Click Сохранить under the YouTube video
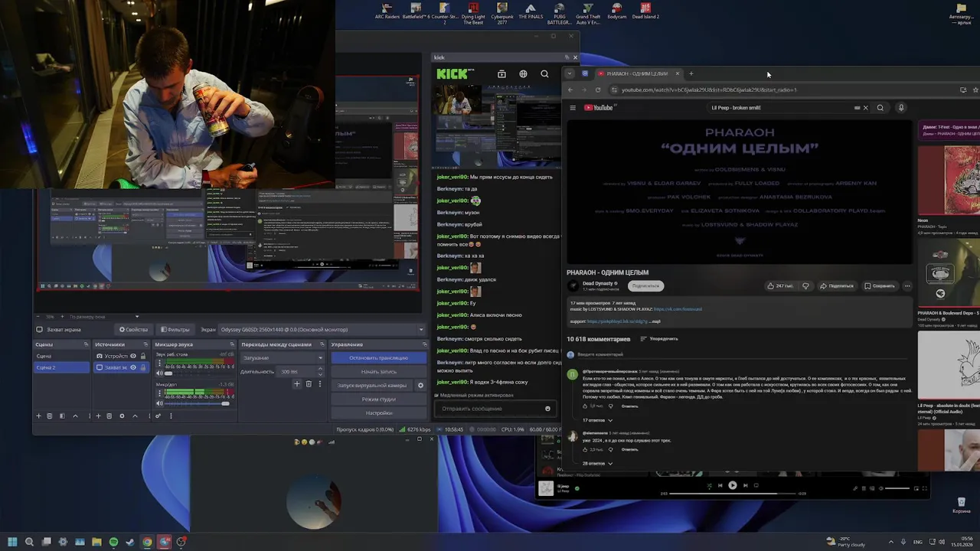This screenshot has width=980, height=551. tap(879, 286)
